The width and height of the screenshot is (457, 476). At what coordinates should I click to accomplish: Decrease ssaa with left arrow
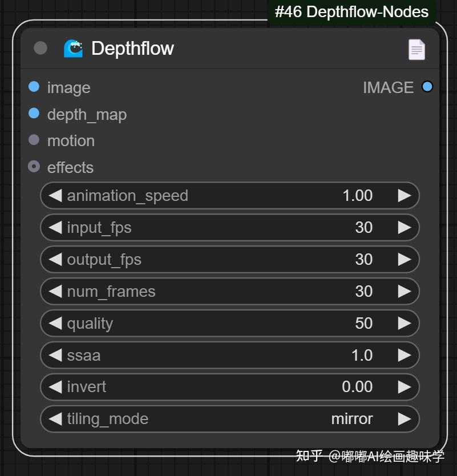click(x=55, y=355)
